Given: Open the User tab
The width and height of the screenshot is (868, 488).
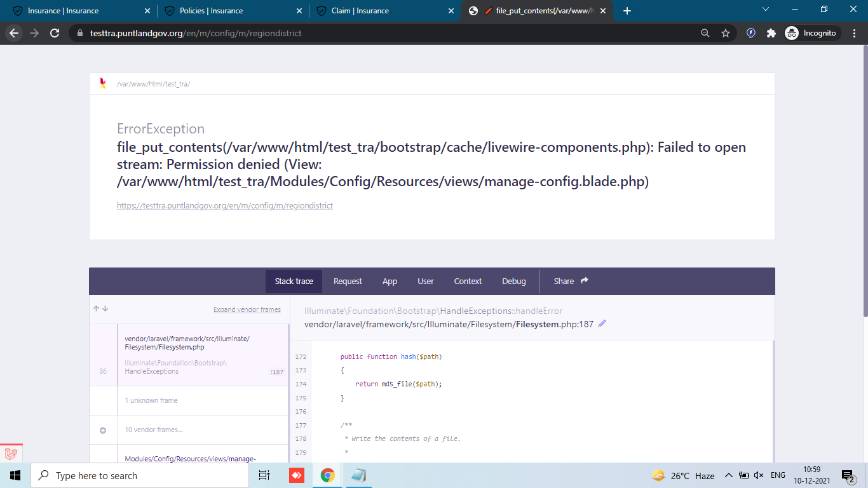Looking at the screenshot, I should click(426, 281).
